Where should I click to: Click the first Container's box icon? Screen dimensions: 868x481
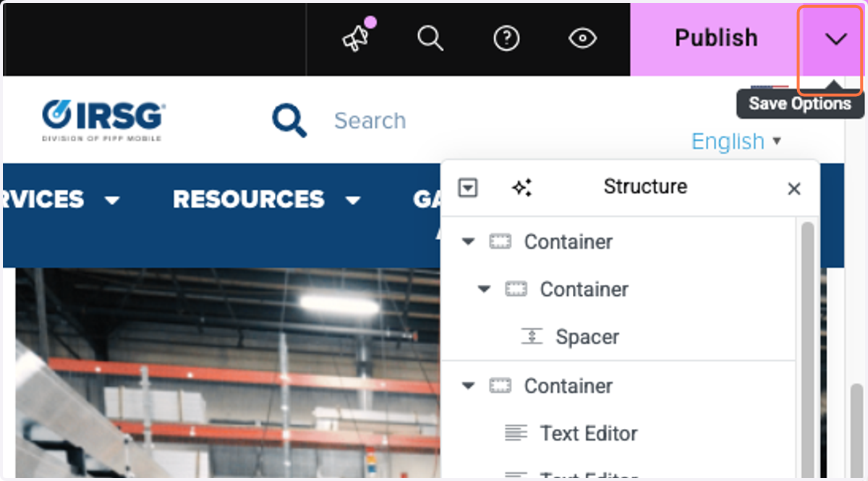[500, 242]
